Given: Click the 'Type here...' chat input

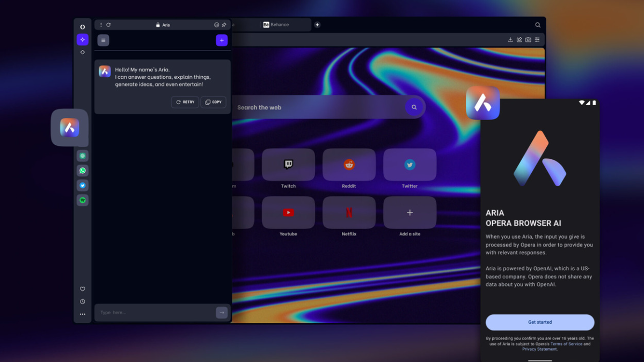Looking at the screenshot, I should pyautogui.click(x=156, y=313).
